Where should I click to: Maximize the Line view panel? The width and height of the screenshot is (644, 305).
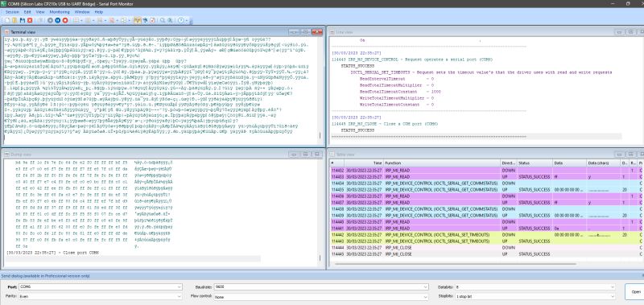tap(631, 31)
